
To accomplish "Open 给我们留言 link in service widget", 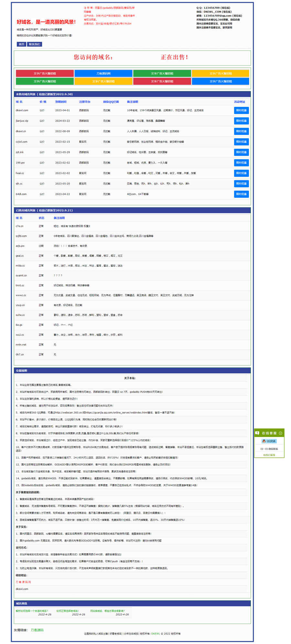I will coord(269,455).
